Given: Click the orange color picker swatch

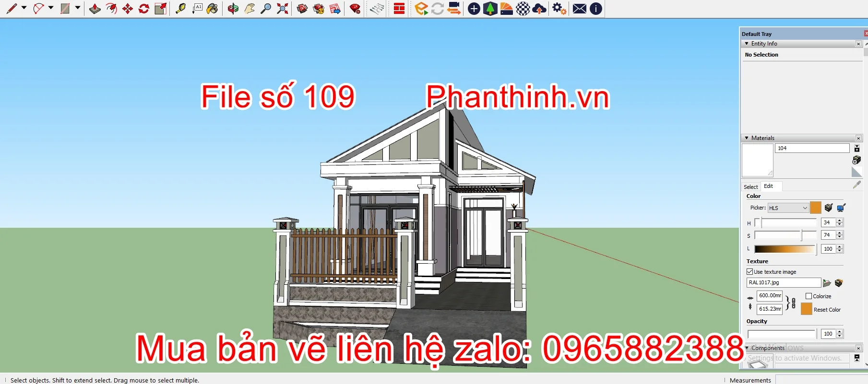Looking at the screenshot, I should [x=816, y=208].
